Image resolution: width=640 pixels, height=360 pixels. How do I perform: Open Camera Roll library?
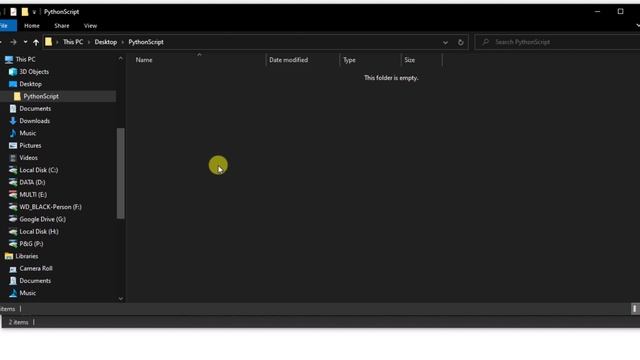tap(36, 268)
